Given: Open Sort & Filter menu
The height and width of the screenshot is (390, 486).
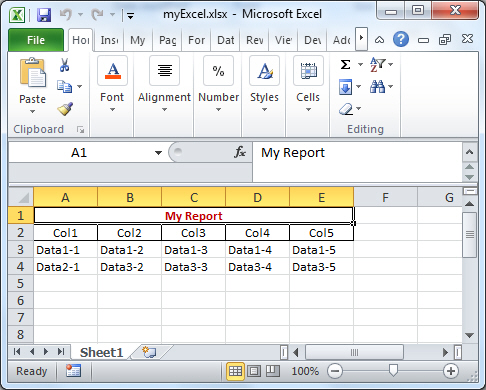Looking at the screenshot, I should click(381, 64).
